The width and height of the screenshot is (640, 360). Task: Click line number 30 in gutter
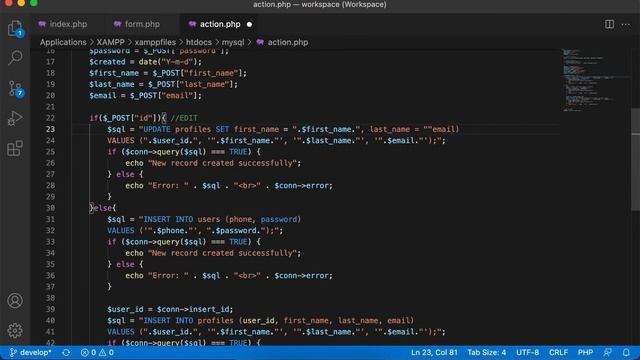pos(50,208)
